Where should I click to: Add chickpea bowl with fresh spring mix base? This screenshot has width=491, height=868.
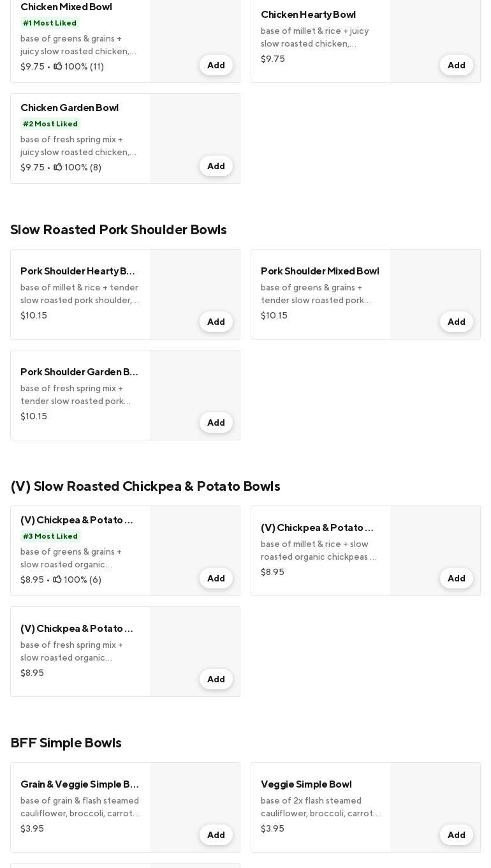pos(216,679)
